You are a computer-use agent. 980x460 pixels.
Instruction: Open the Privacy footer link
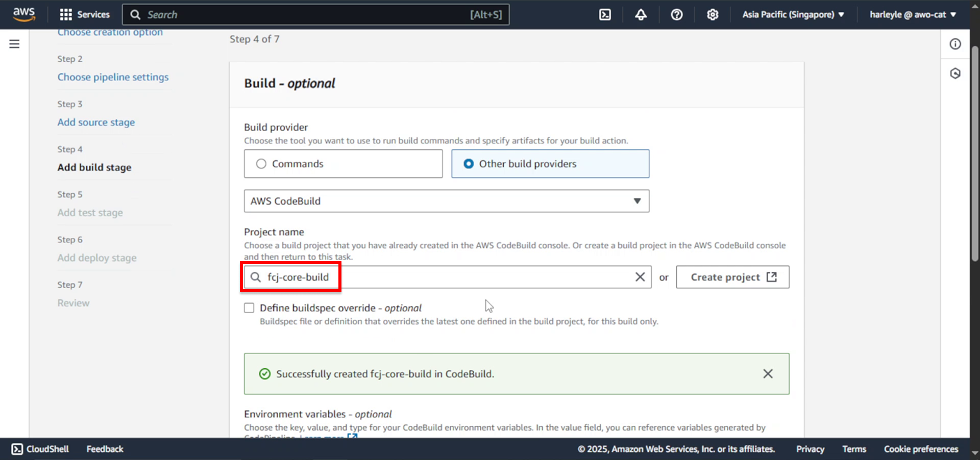tap(810, 449)
